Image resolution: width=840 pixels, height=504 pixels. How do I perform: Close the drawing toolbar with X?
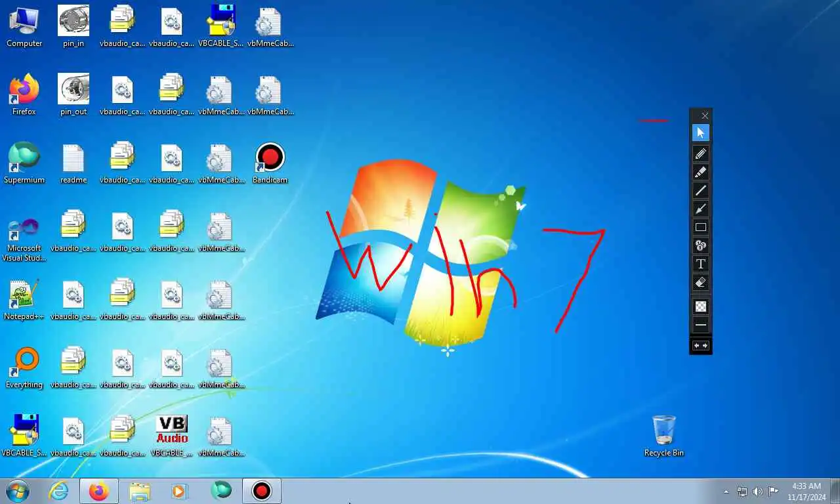(x=705, y=115)
